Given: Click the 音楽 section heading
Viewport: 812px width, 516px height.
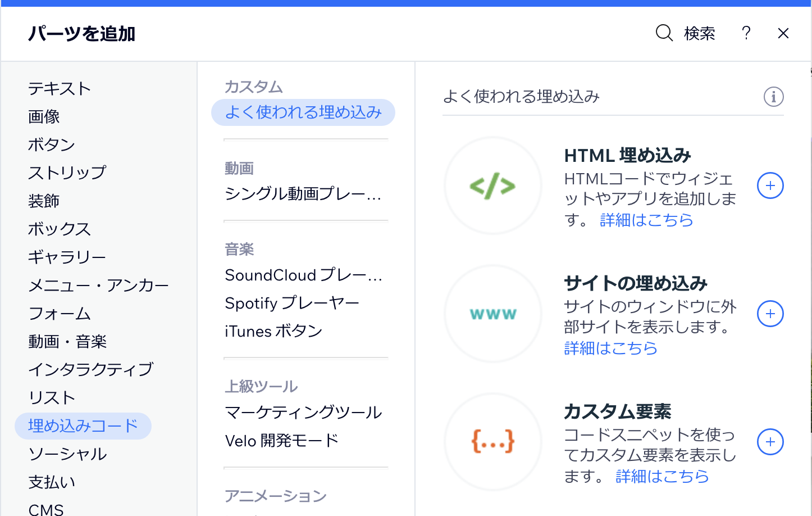Looking at the screenshot, I should coord(239,250).
